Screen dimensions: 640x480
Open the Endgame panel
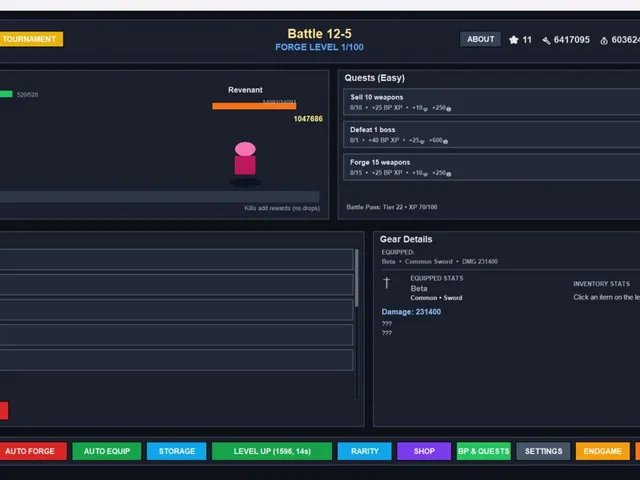pos(602,451)
